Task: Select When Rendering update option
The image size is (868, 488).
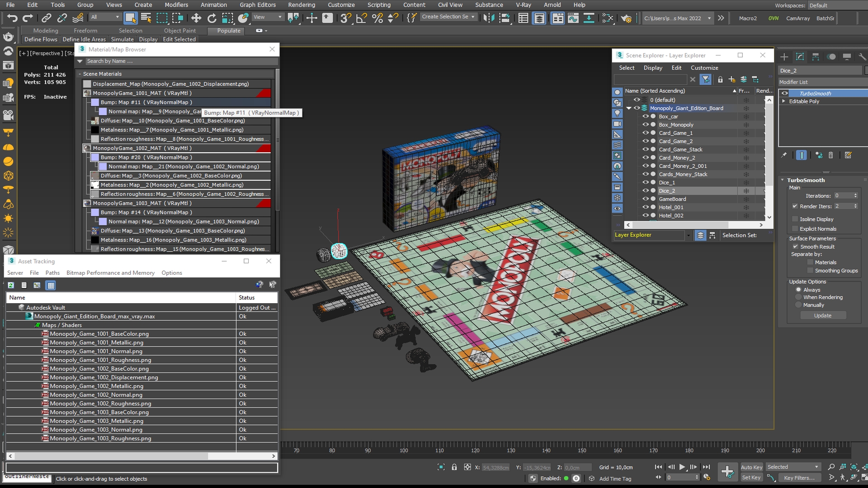Action: [798, 297]
